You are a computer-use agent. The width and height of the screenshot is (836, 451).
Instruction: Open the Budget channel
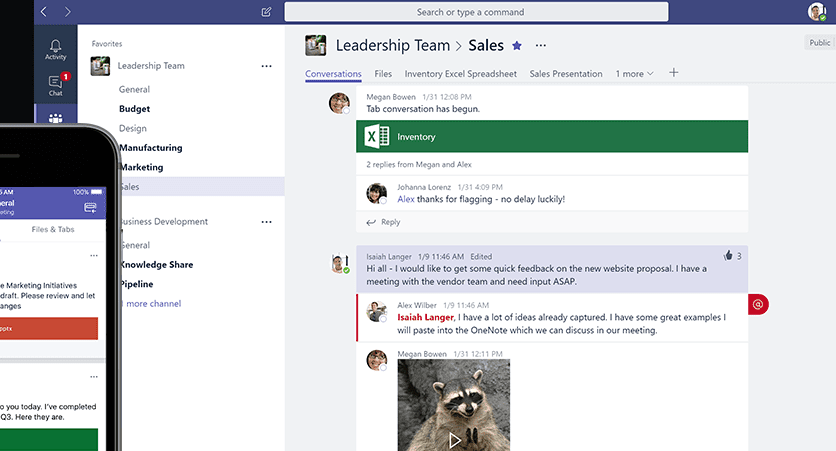point(134,109)
